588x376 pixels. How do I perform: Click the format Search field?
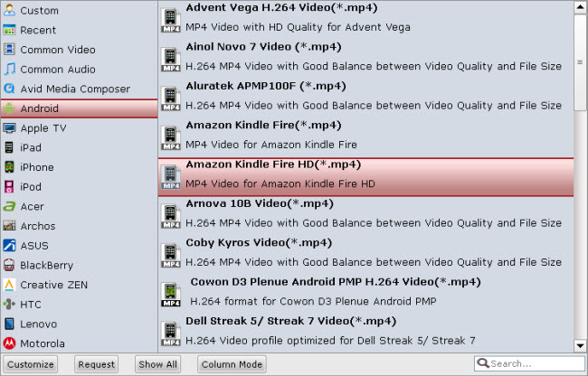[x=529, y=363]
